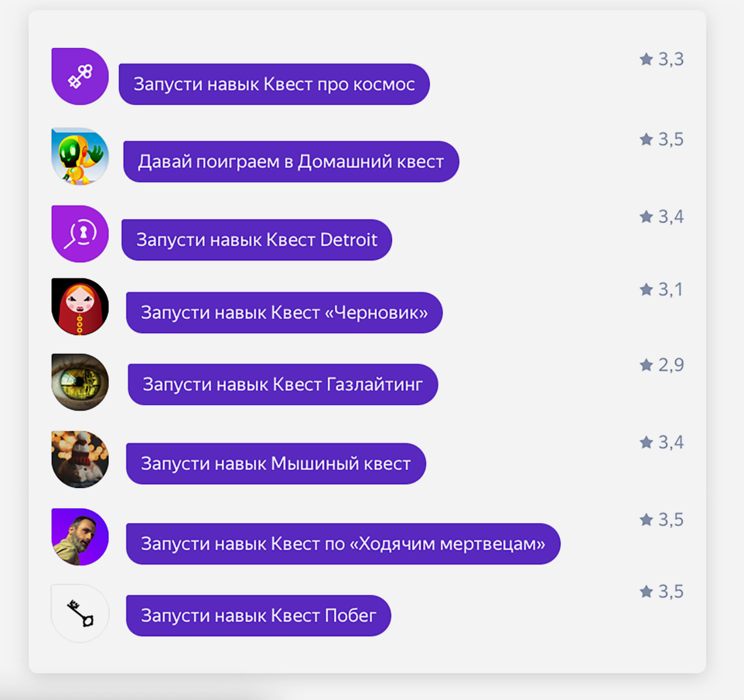This screenshot has width=744, height=700.
Task: Start the «Ходячим мертвецам» quest skill
Action: [x=343, y=544]
